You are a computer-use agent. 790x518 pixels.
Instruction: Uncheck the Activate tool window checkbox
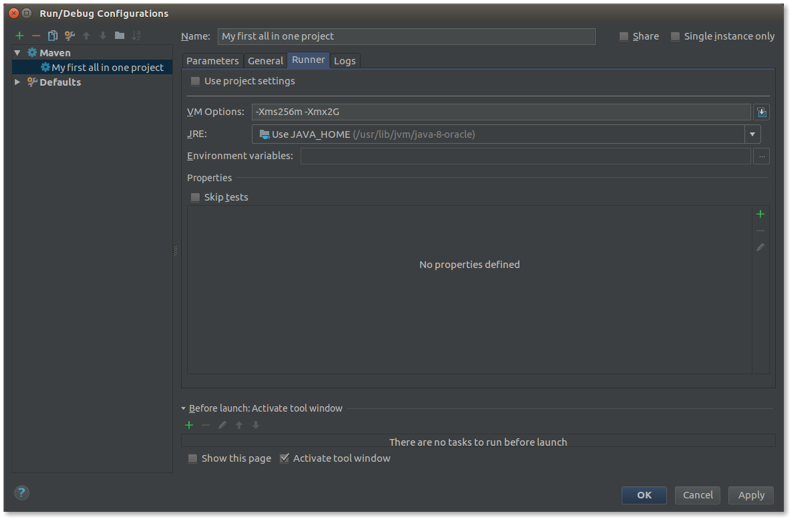coord(285,459)
